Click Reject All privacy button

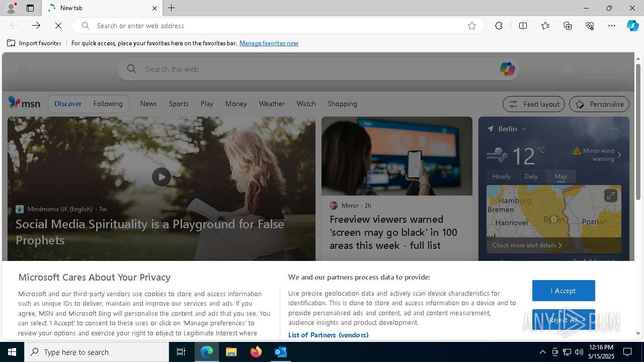[563, 320]
